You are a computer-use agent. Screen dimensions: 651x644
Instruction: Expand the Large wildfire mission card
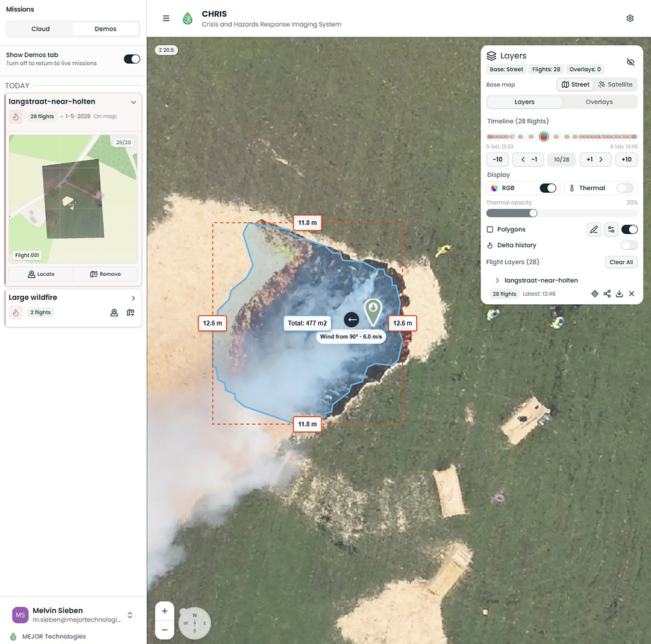[x=134, y=298]
